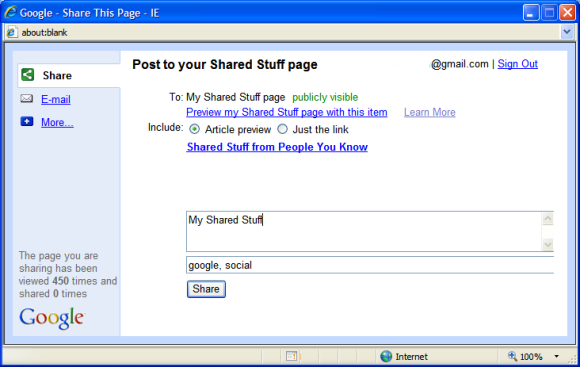Click the blue More plus icon
Screen dimensions: 580x367
click(27, 121)
